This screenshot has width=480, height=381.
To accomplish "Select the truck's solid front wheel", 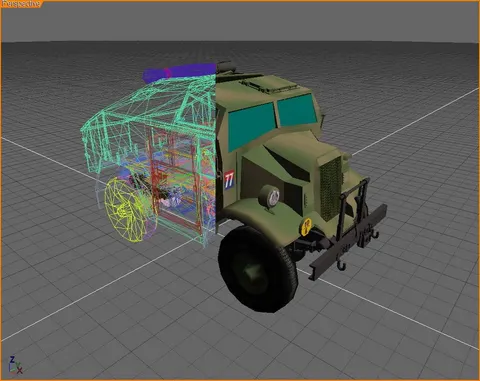I will (x=257, y=269).
